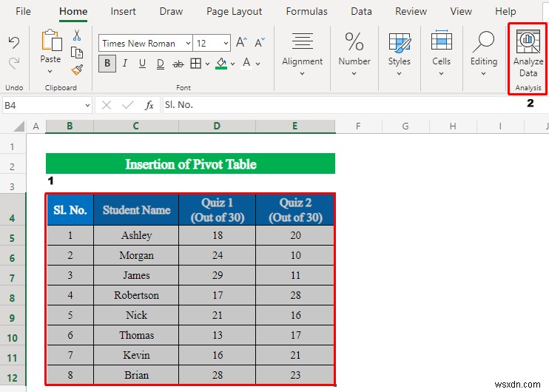
Task: Open the Number format percent icon
Action: click(354, 41)
